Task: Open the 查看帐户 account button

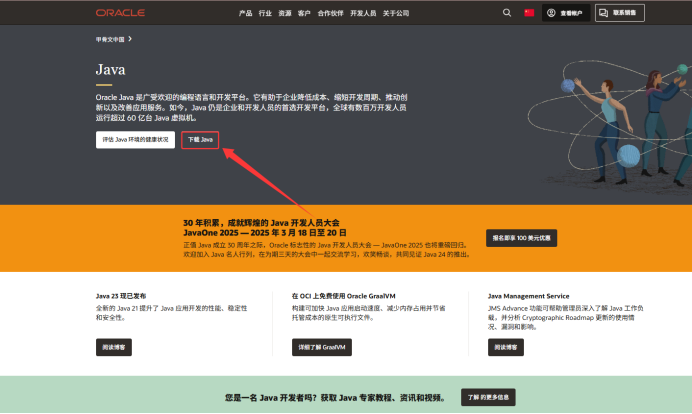Action: point(566,13)
